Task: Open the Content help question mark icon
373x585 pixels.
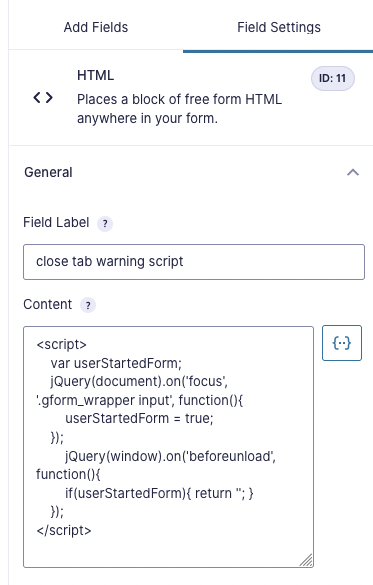Action: (88, 306)
